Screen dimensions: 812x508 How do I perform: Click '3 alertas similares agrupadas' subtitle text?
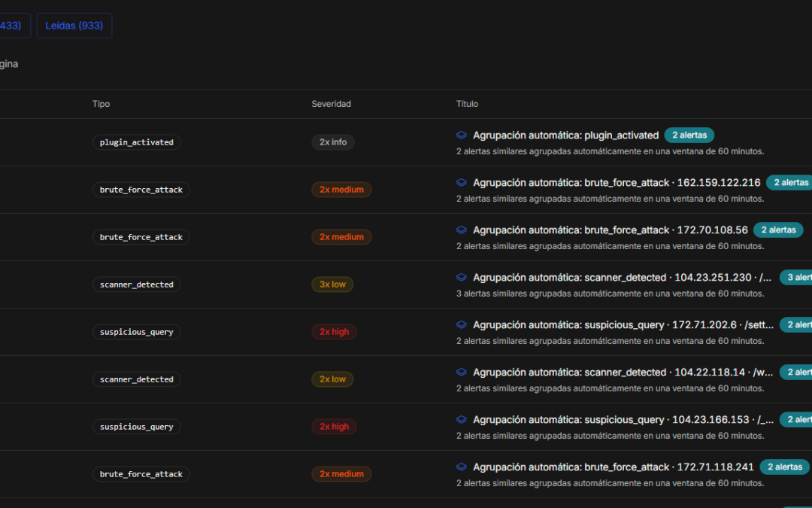[610, 294]
